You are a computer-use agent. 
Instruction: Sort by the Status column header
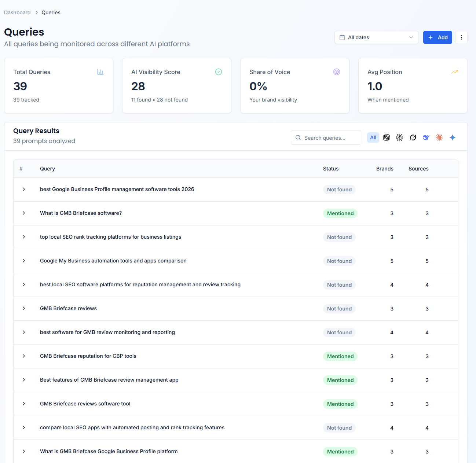pos(331,169)
